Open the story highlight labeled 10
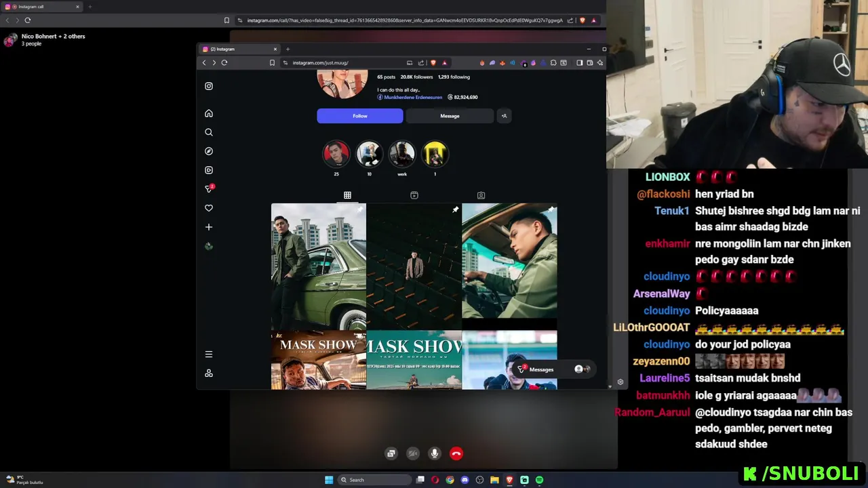The width and height of the screenshot is (868, 488). pos(369,154)
